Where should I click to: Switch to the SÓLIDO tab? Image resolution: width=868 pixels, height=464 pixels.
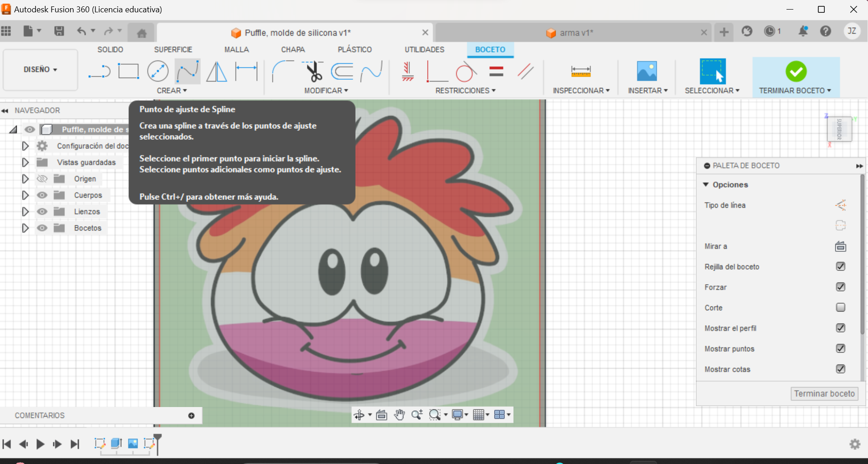(110, 50)
